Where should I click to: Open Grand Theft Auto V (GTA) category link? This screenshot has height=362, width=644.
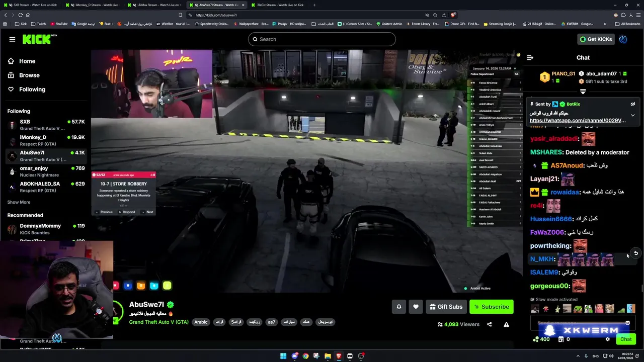coord(158,322)
